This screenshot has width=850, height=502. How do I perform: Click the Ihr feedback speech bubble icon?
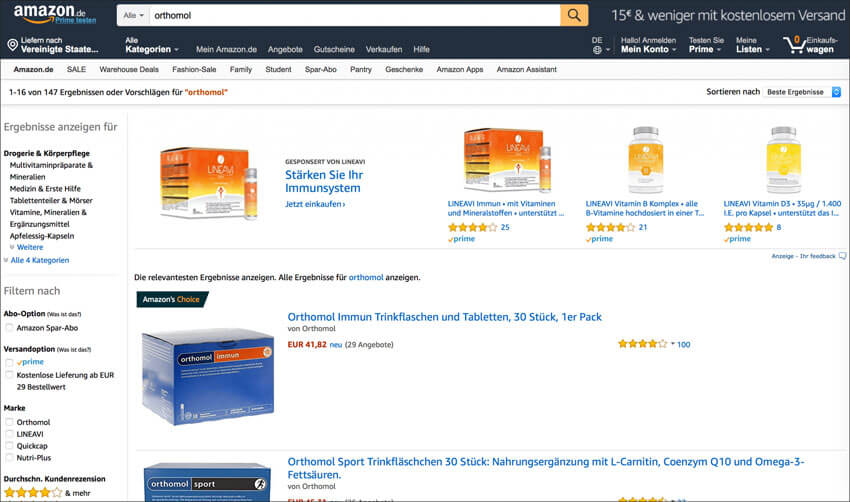click(x=842, y=256)
